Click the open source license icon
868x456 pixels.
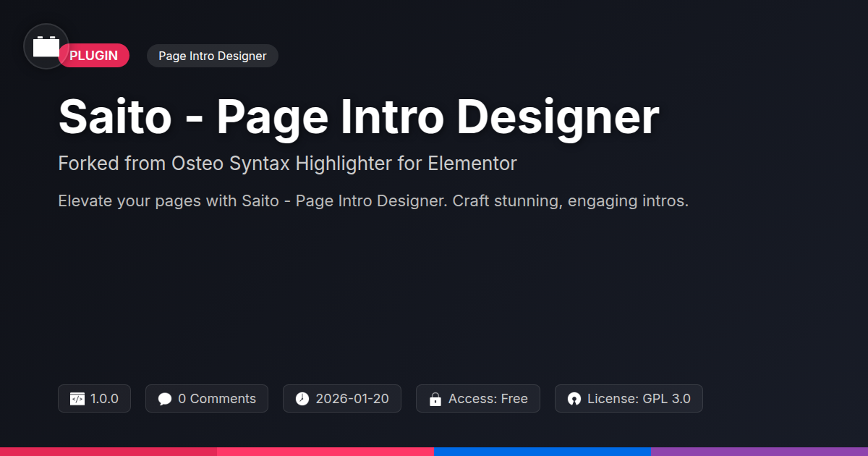[x=574, y=399]
